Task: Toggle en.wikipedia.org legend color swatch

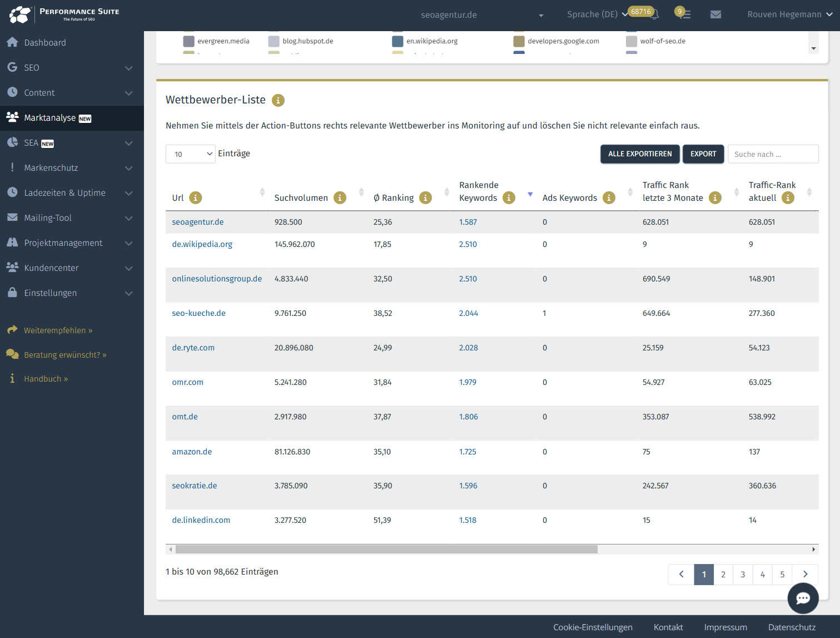Action: [x=397, y=41]
